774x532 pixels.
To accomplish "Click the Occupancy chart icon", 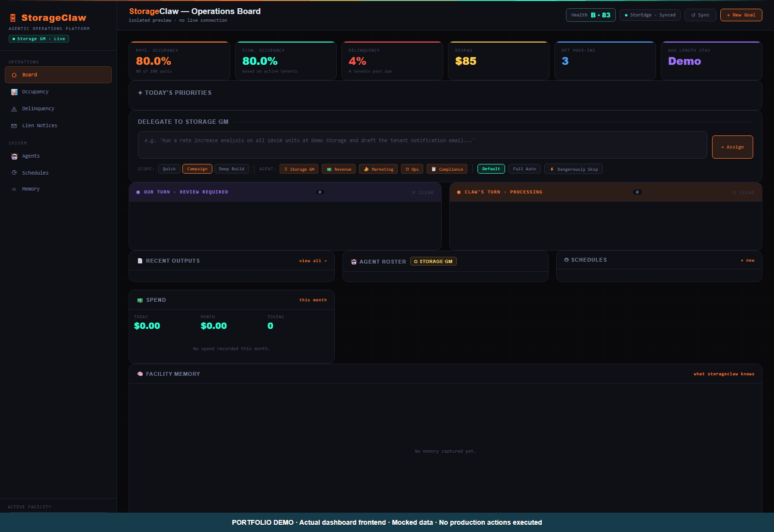I will 14,92.
